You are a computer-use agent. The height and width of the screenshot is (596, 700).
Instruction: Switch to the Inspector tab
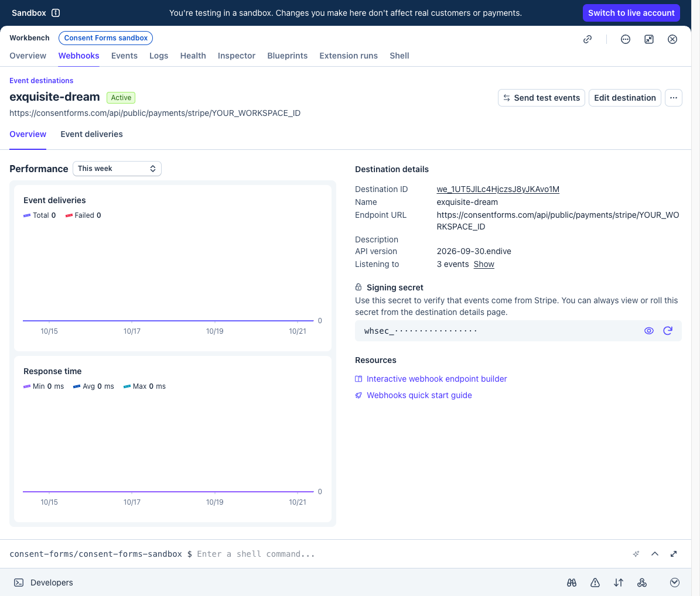coord(237,56)
